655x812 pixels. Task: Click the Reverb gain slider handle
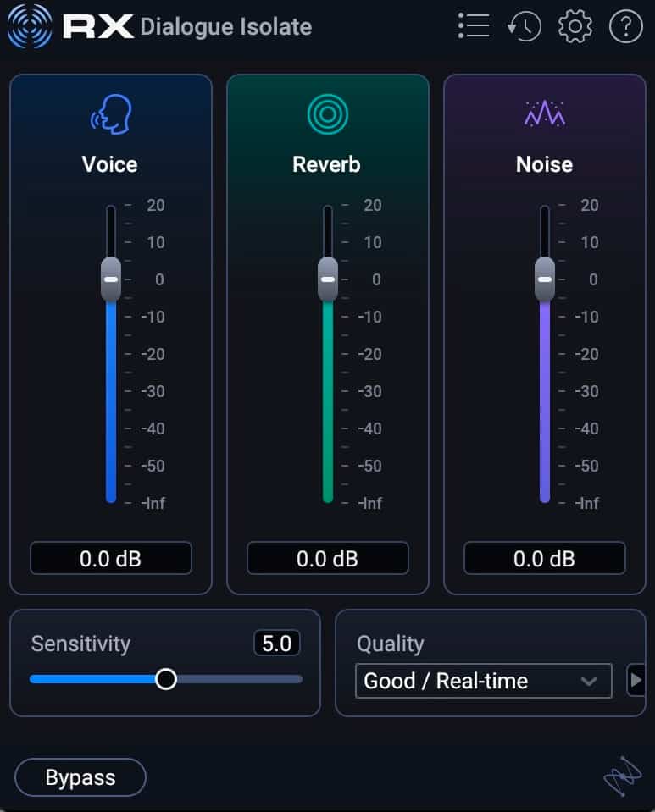(x=327, y=279)
